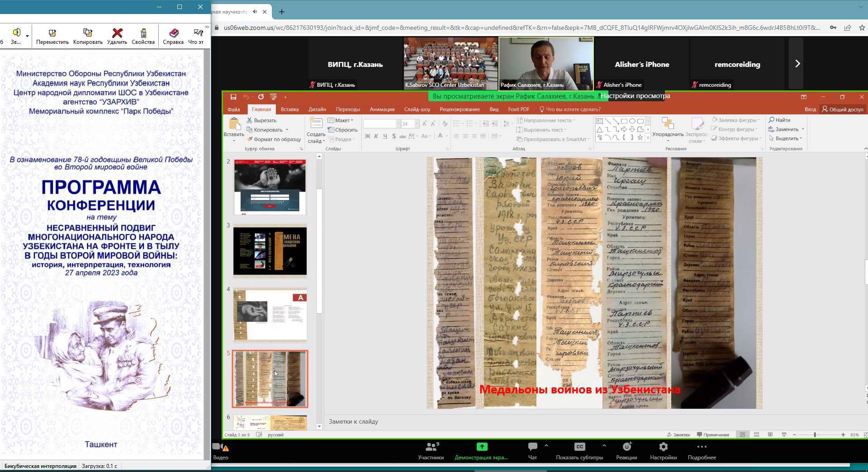The image size is (868, 472).
Task: Toggle Show subtitles CC button
Action: tap(579, 447)
